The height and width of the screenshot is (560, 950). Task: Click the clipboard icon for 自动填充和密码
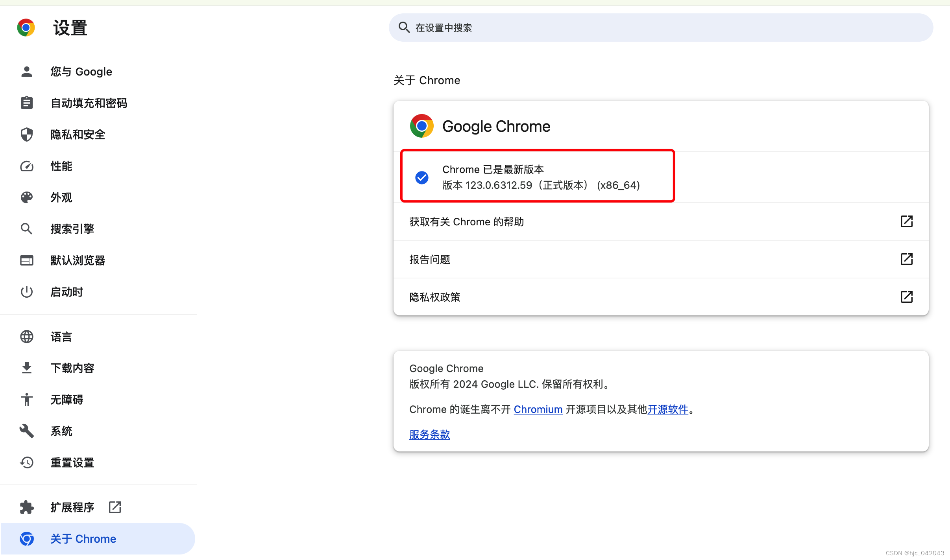pos(26,103)
